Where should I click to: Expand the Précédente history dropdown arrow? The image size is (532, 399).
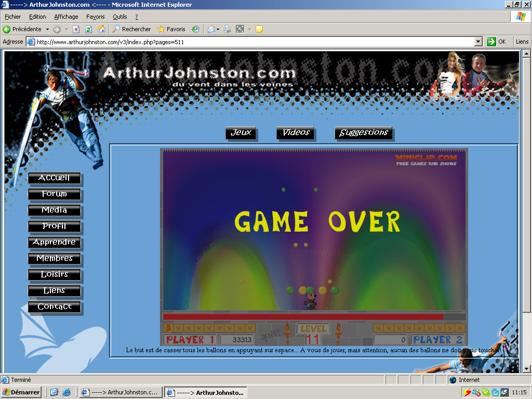click(x=47, y=29)
